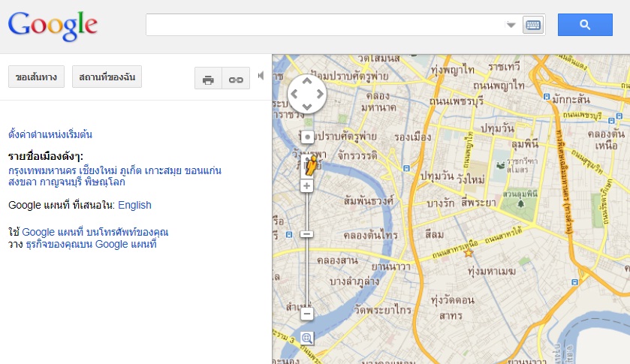Click the ราชเทวี map label
The height and width of the screenshot is (364, 630).
tap(504, 66)
